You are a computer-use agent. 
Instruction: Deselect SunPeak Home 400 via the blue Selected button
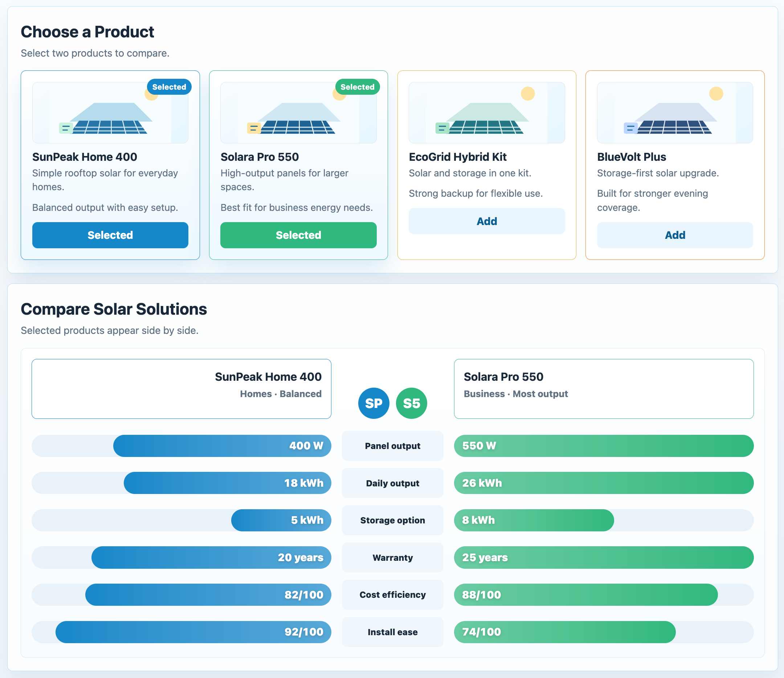tap(110, 235)
